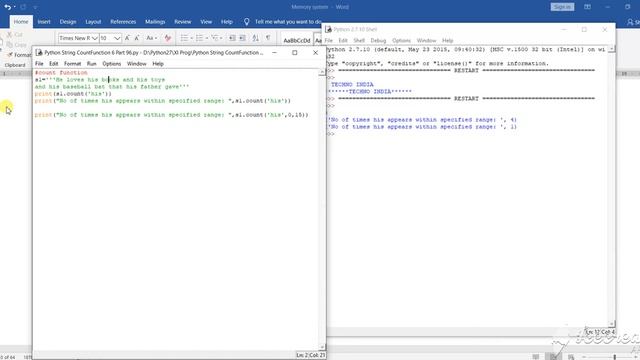Image resolution: width=640 pixels, height=360 pixels.
Task: Click the Tell me lightbulb icon
Action: tap(247, 22)
